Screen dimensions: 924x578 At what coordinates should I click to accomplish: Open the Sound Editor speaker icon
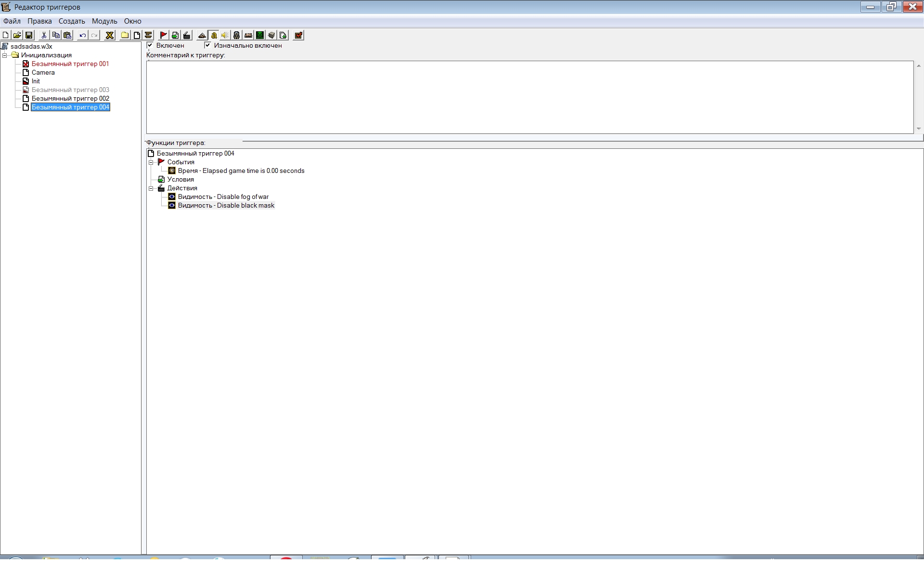click(225, 35)
